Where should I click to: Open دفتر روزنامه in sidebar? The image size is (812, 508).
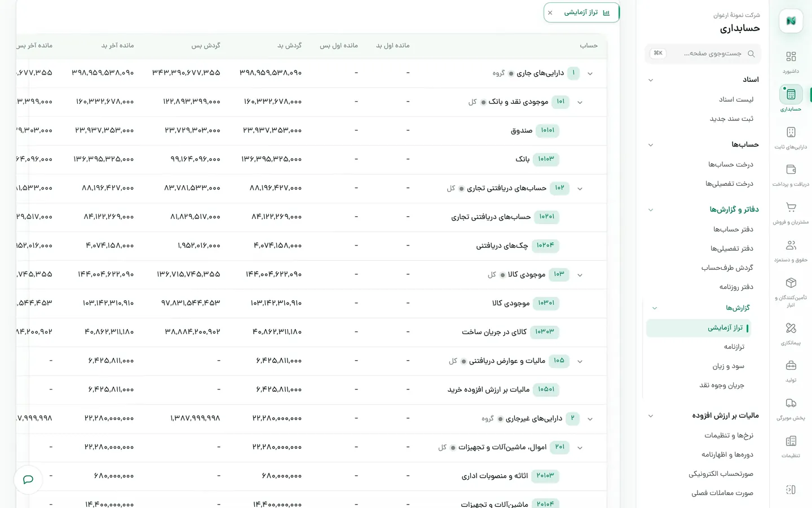pyautogui.click(x=736, y=287)
